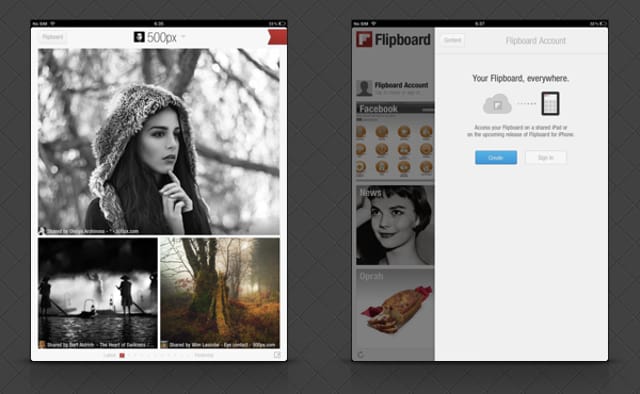This screenshot has width=640, height=394.
Task: Tap sharer avatar on forest photo caption
Action: (164, 345)
